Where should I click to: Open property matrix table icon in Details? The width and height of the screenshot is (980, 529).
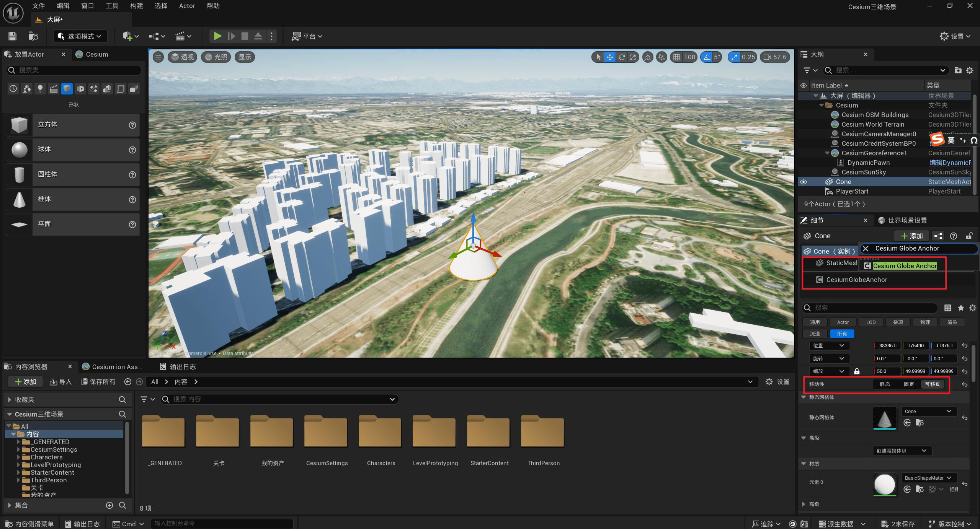pos(948,308)
